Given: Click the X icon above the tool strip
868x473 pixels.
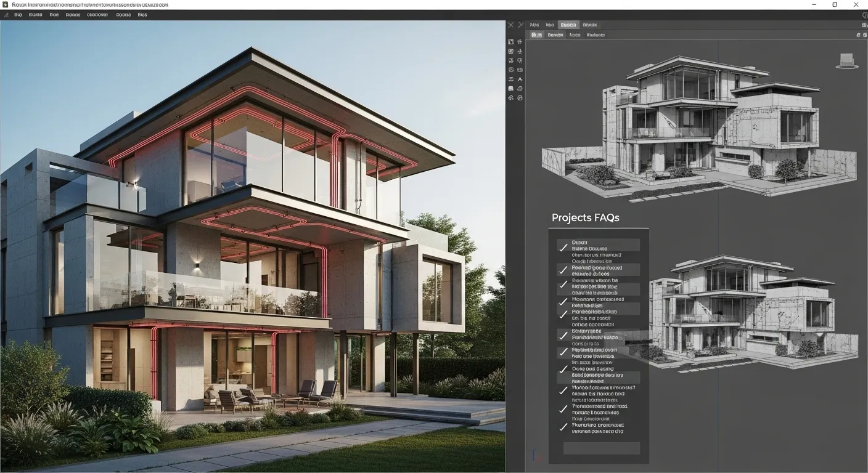Looking at the screenshot, I should [510, 25].
